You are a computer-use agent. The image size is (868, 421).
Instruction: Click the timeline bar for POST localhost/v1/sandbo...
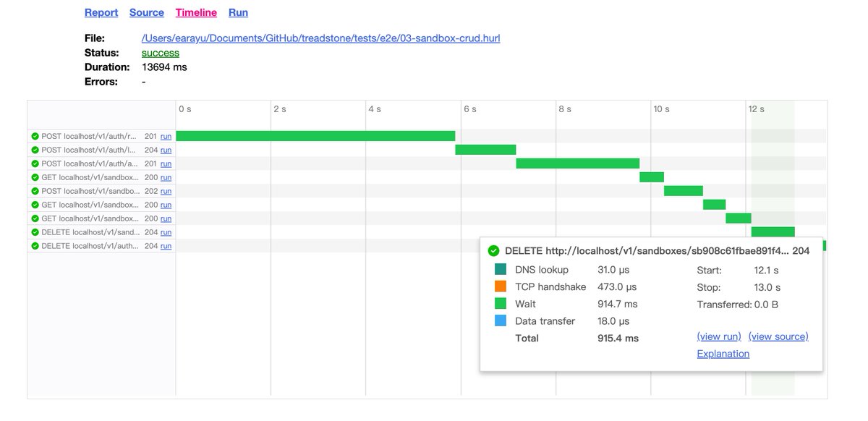(684, 191)
